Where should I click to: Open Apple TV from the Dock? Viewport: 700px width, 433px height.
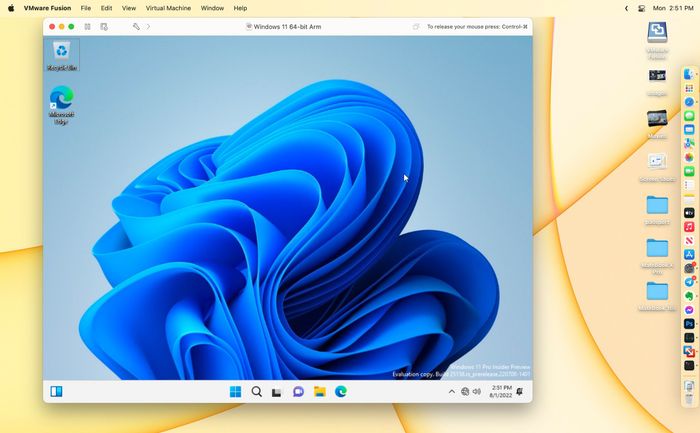pos(689,212)
